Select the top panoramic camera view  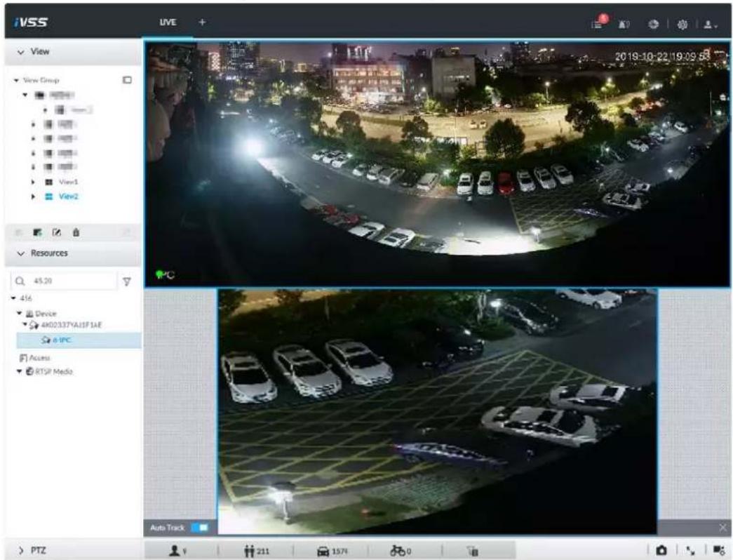click(x=436, y=164)
